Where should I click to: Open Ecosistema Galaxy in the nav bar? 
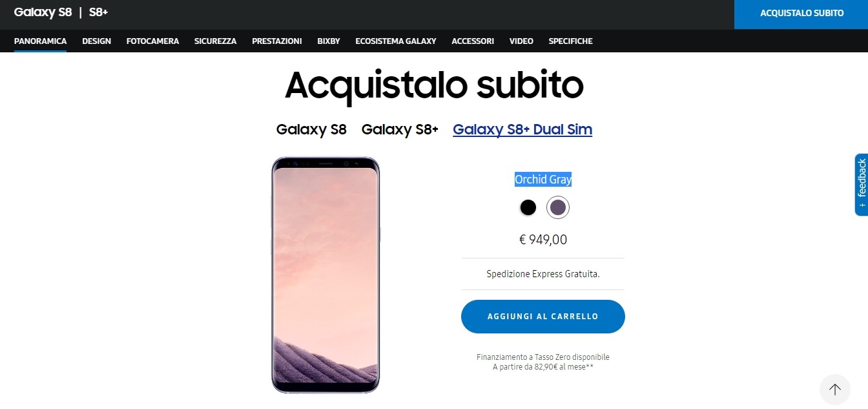click(395, 41)
